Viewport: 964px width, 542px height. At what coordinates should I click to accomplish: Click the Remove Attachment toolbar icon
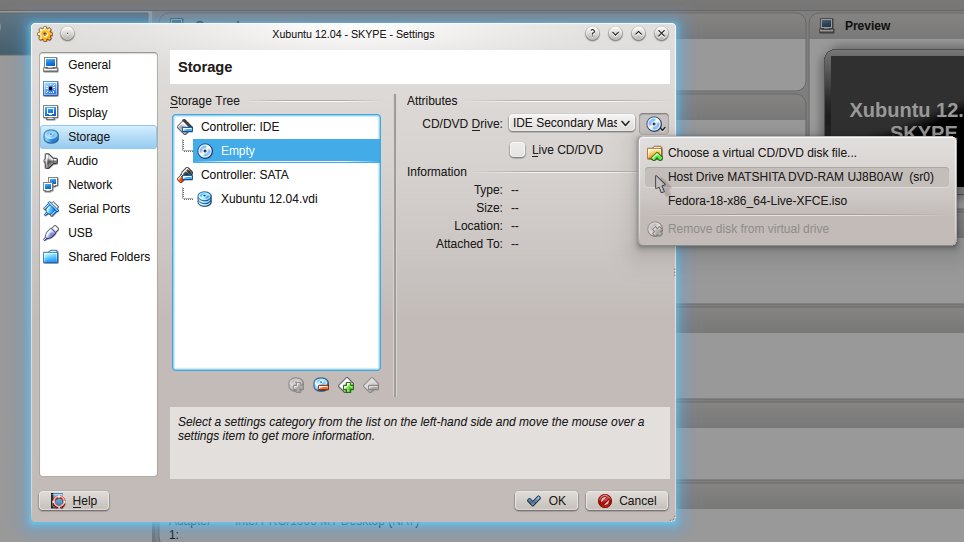tap(321, 385)
